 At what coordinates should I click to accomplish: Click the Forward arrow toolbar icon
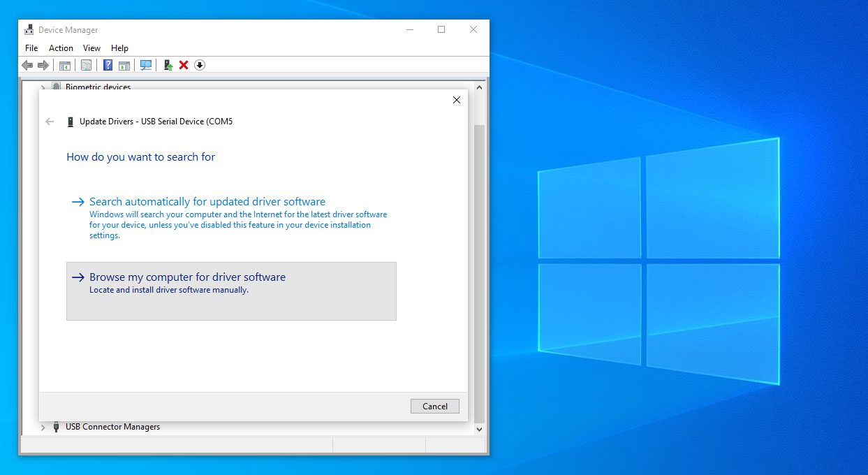pos(43,65)
